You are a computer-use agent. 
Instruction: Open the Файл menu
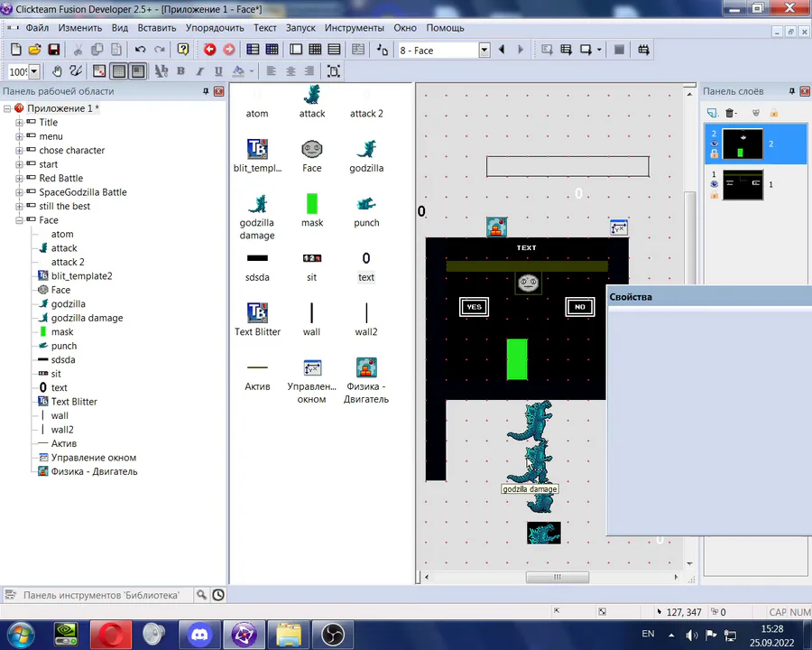[x=37, y=28]
